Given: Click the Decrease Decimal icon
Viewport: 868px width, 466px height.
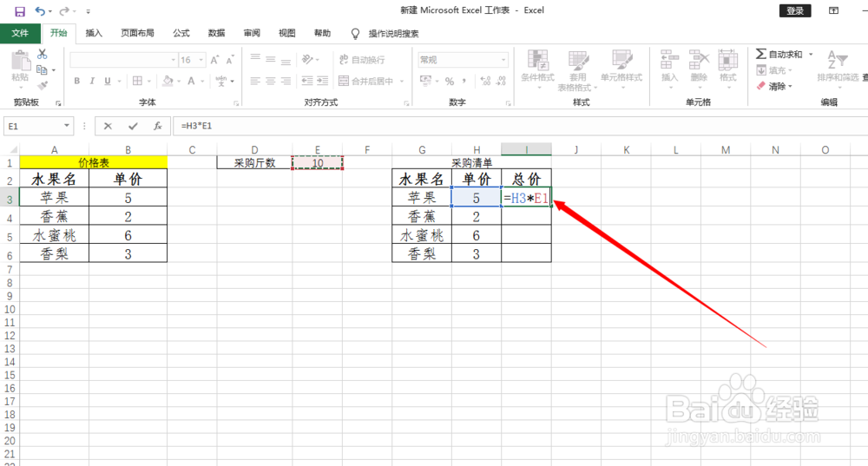Looking at the screenshot, I should click(x=501, y=82).
